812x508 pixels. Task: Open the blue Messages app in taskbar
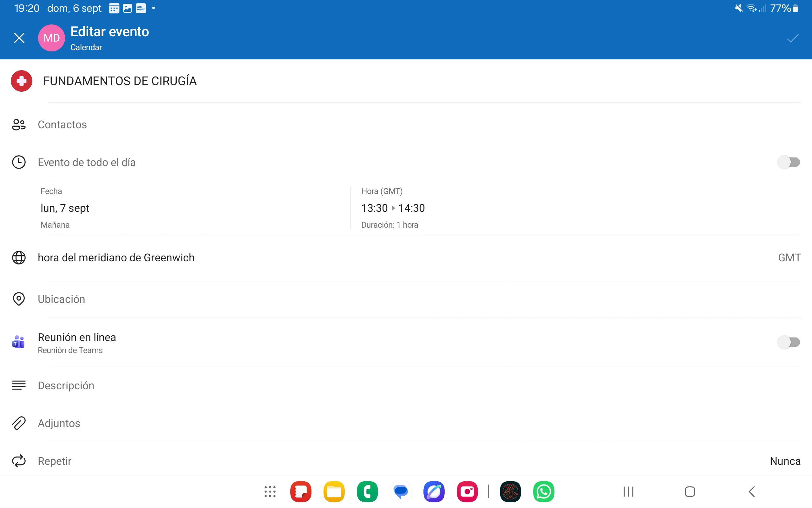pyautogui.click(x=401, y=491)
